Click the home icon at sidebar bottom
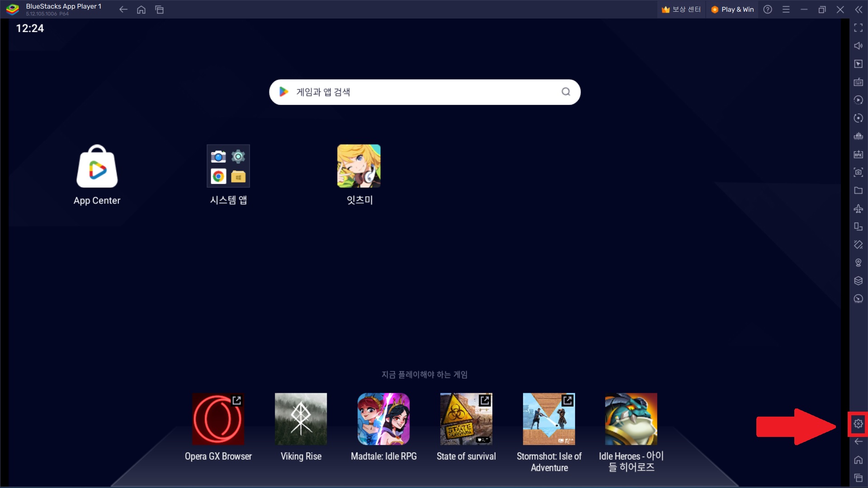 pos(859,460)
